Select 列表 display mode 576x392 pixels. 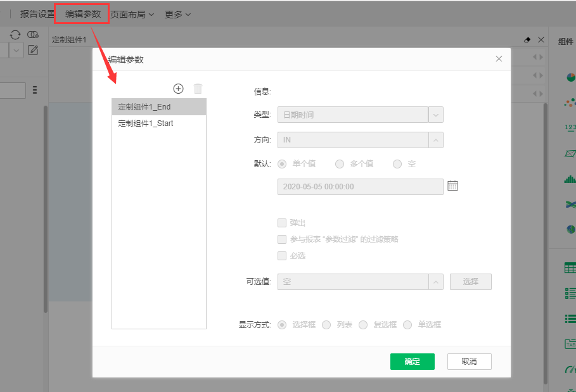tap(326, 325)
